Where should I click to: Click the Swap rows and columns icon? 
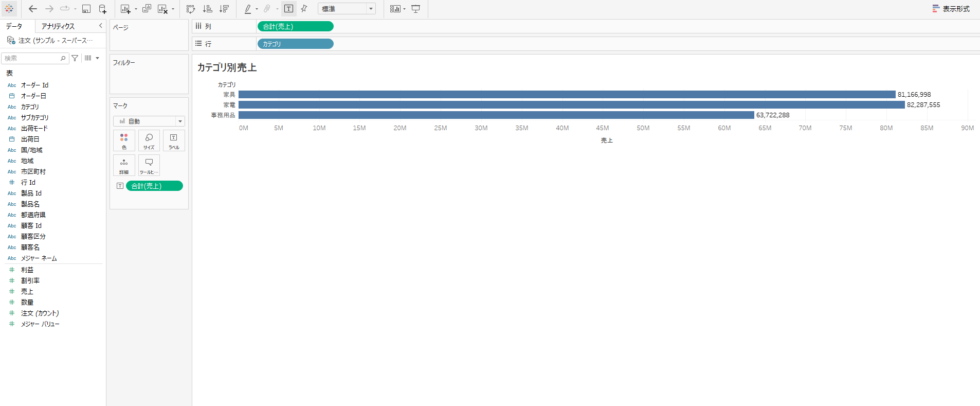pyautogui.click(x=191, y=9)
